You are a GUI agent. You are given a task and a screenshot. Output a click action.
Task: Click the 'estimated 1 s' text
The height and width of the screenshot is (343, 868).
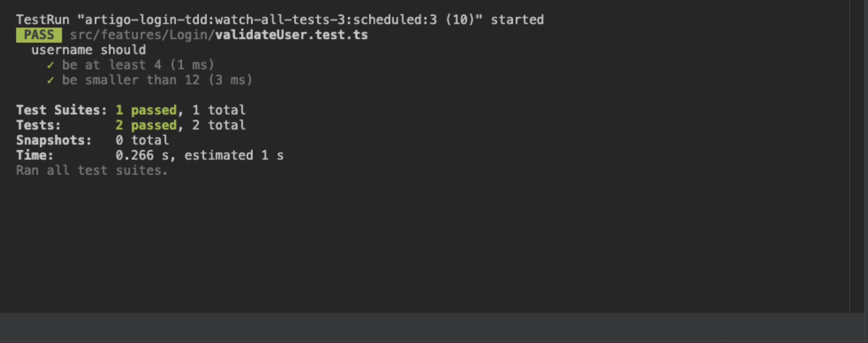pos(233,156)
